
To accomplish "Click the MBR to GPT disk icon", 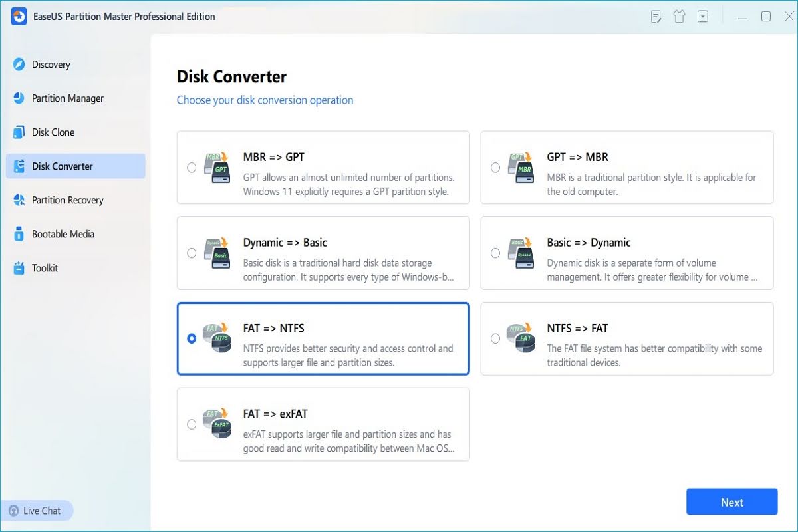I will 217,166.
